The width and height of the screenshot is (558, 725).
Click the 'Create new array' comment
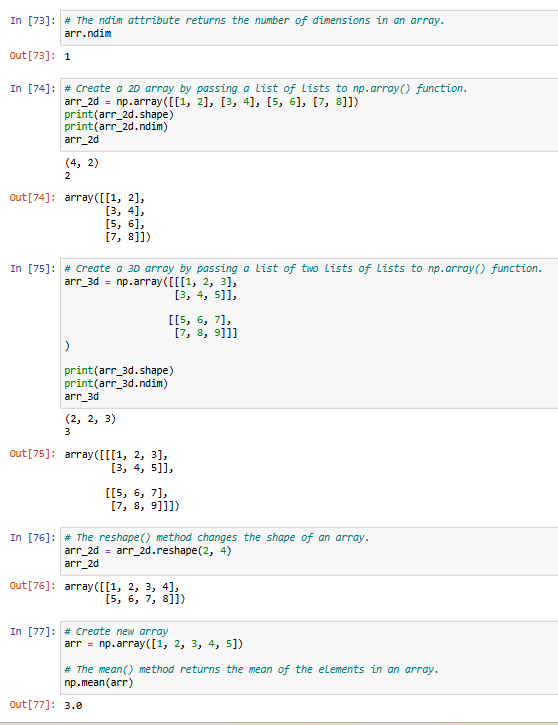pos(116,632)
